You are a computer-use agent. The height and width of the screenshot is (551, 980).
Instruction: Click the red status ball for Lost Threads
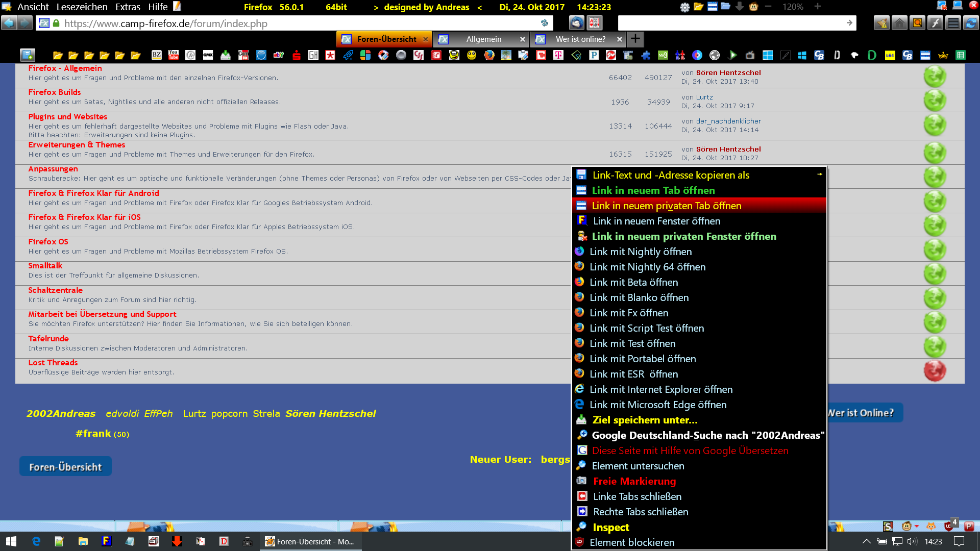[935, 371]
